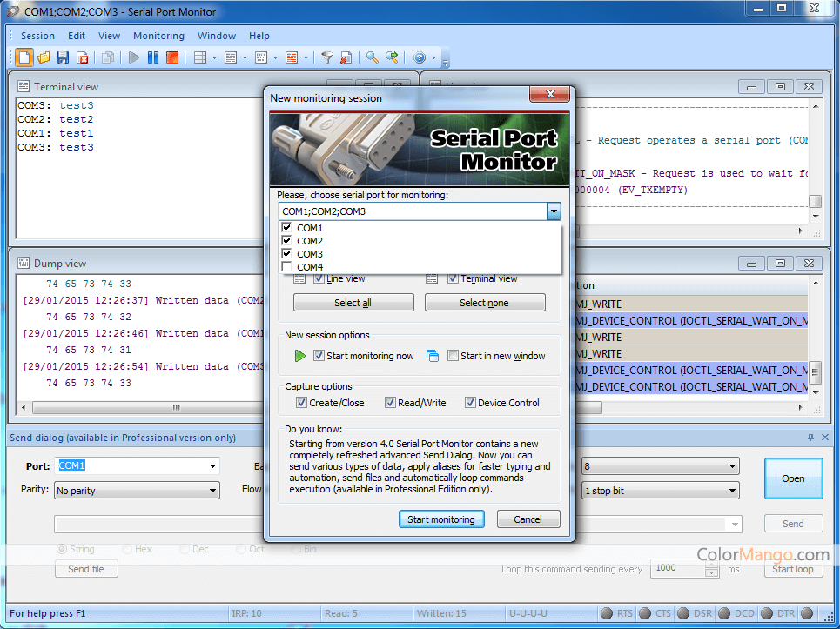This screenshot has width=840, height=629.
Task: Disable the Device Control capture option
Action: (x=470, y=403)
